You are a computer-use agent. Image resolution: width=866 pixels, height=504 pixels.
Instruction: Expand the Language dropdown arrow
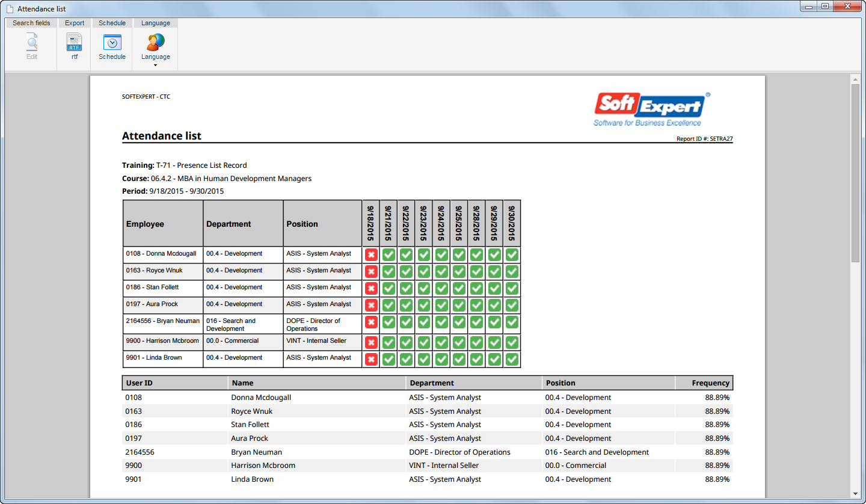(156, 65)
